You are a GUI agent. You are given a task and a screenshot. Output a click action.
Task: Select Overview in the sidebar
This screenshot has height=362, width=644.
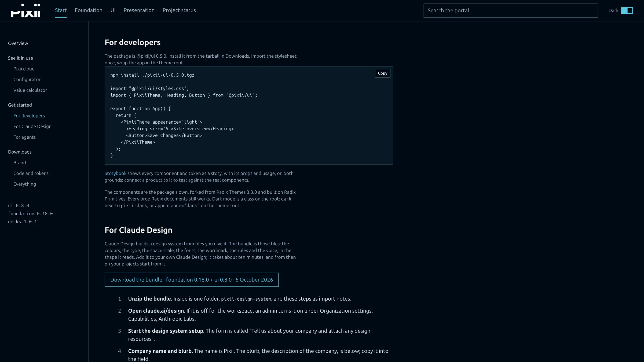[18, 43]
